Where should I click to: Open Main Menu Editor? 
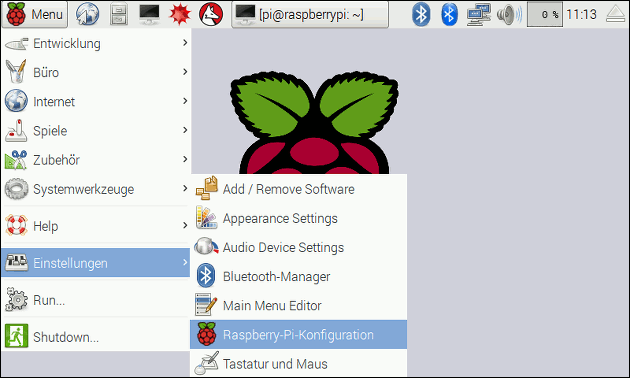tap(299, 305)
